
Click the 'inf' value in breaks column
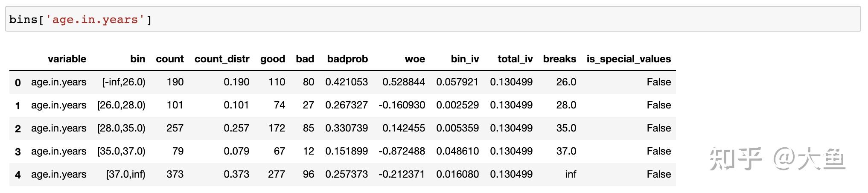571,174
